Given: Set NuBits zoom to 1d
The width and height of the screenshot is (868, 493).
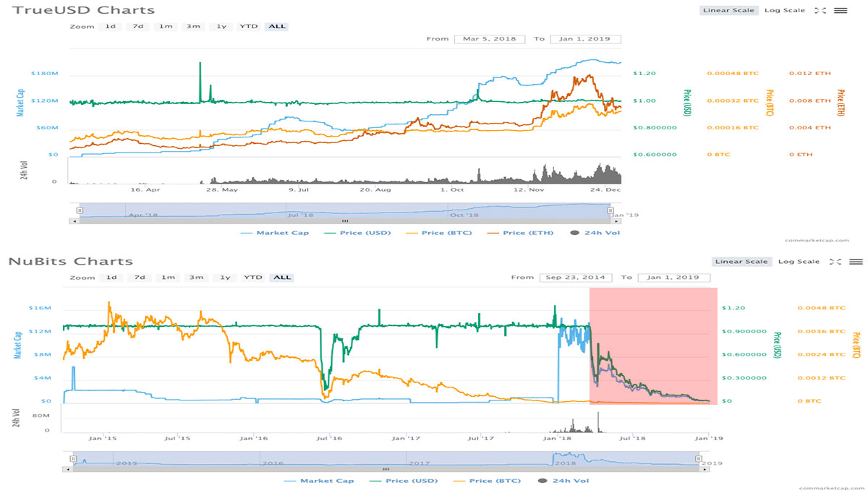Looking at the screenshot, I should point(112,278).
